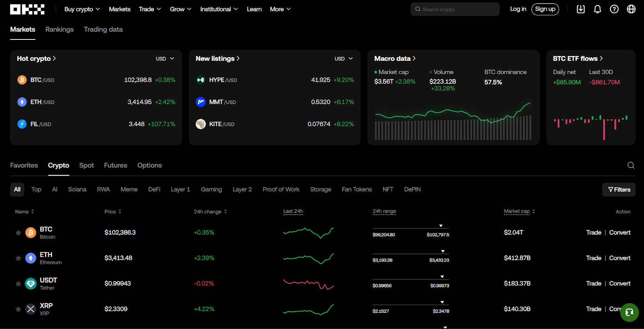644x329 pixels.
Task: Select the Options tab
Action: 149,165
